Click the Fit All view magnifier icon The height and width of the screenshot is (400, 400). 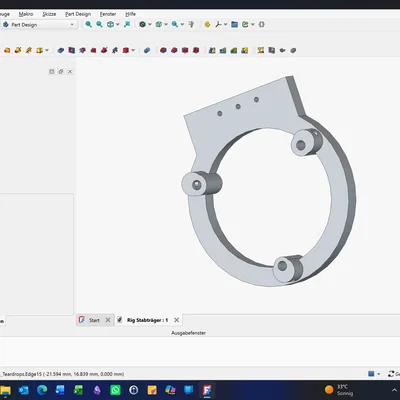tap(88, 24)
